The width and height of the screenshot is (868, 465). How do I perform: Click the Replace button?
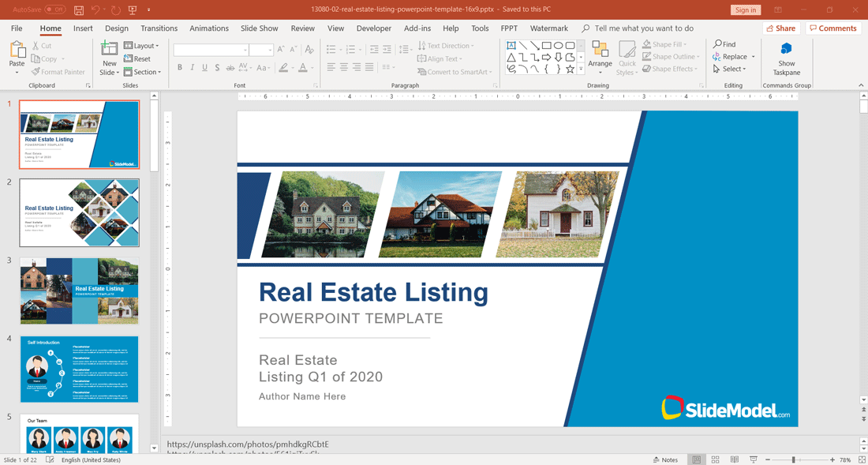tap(734, 57)
